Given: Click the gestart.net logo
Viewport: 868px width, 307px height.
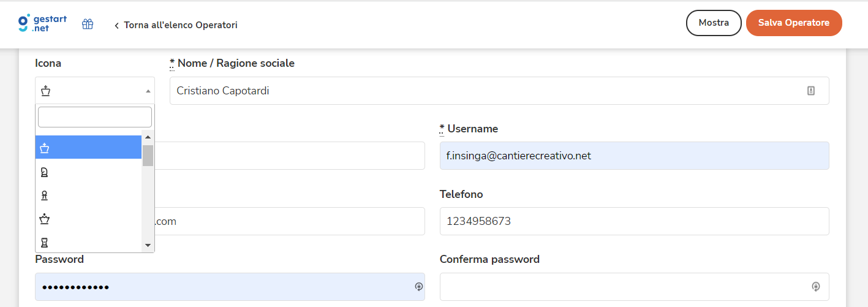Looking at the screenshot, I should (42, 23).
